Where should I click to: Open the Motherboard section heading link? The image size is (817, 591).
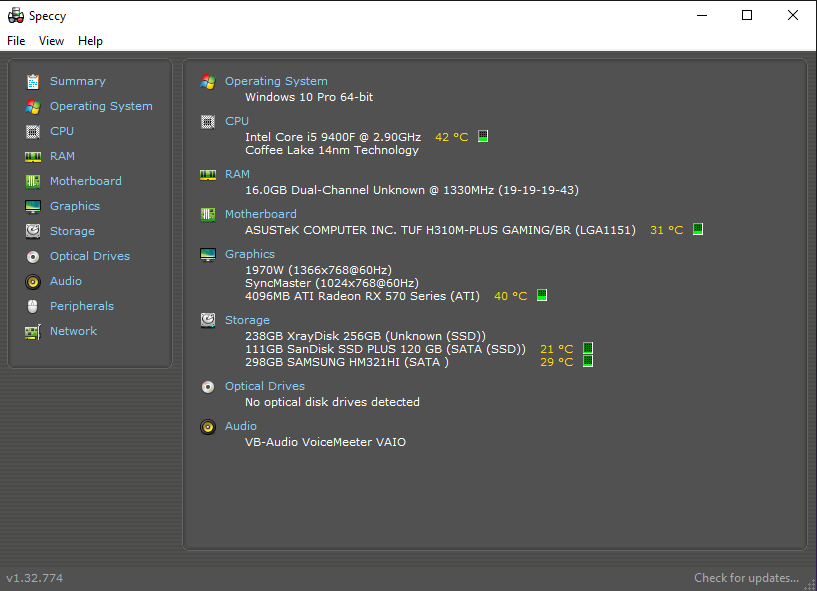click(261, 214)
